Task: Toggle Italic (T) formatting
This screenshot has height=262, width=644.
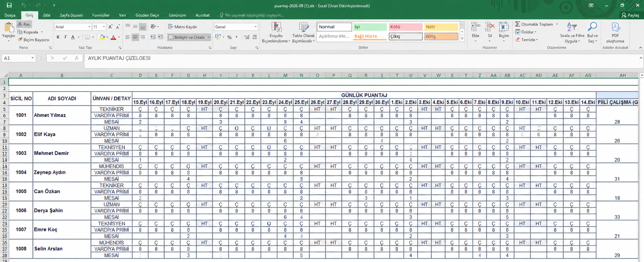Action: pos(66,37)
